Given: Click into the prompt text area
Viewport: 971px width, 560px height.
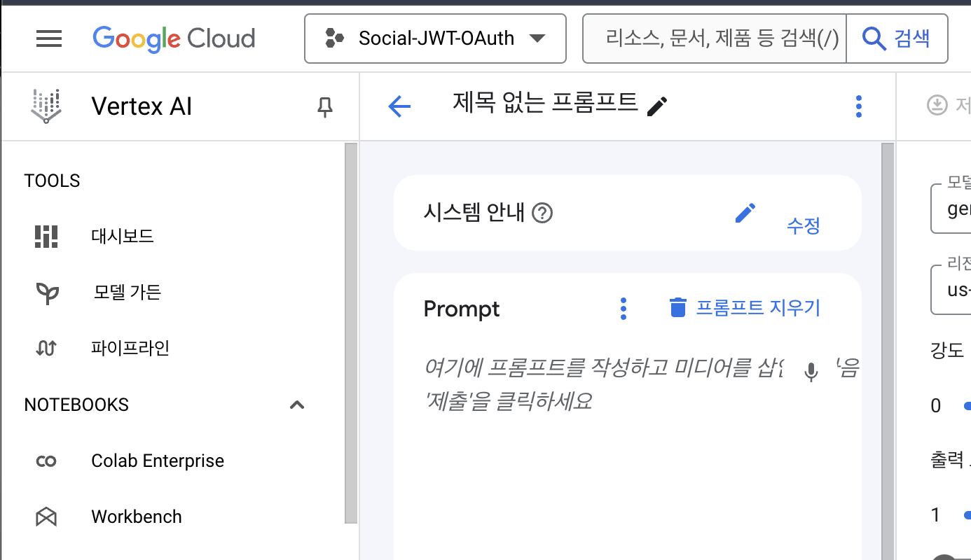Looking at the screenshot, I should tap(627, 448).
